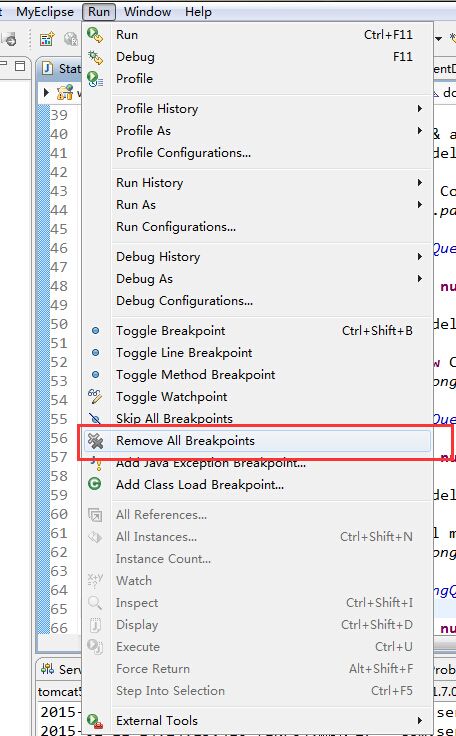Switch to the Stat editor tab
This screenshot has width=456, height=736.
[61, 69]
